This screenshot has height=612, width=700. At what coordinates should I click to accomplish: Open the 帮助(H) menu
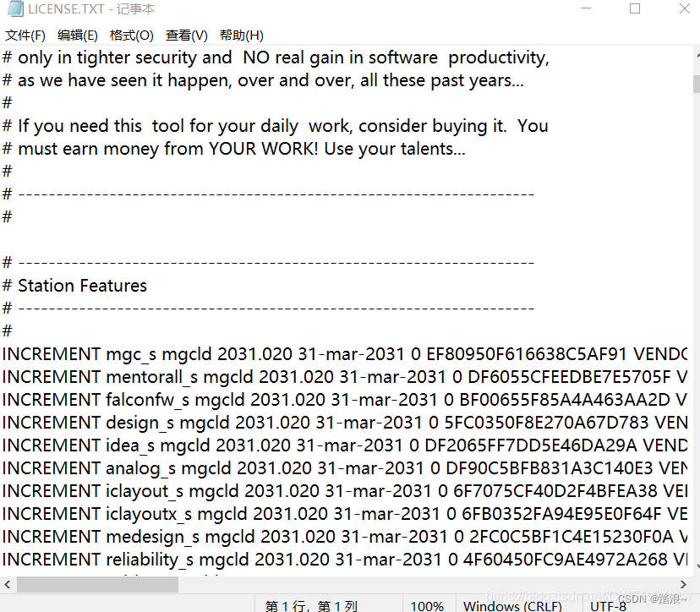pyautogui.click(x=242, y=36)
